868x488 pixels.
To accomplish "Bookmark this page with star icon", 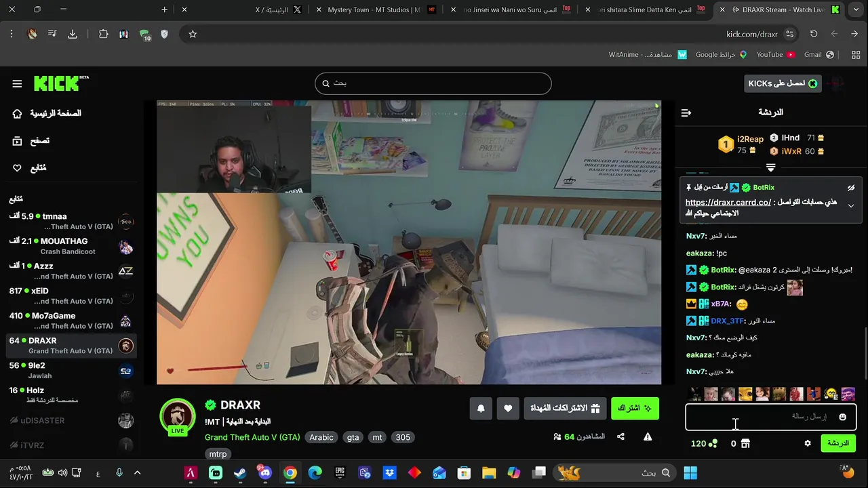I will click(193, 34).
